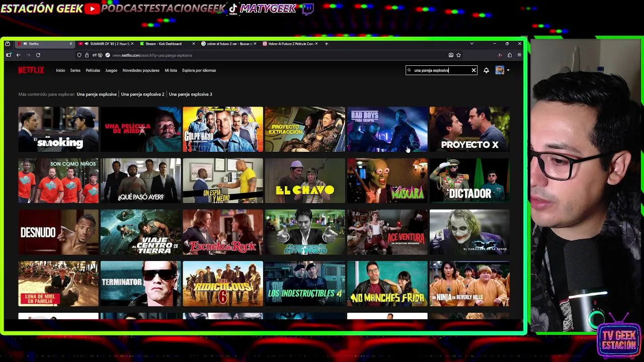Open the profile avatar menu

pos(500,70)
